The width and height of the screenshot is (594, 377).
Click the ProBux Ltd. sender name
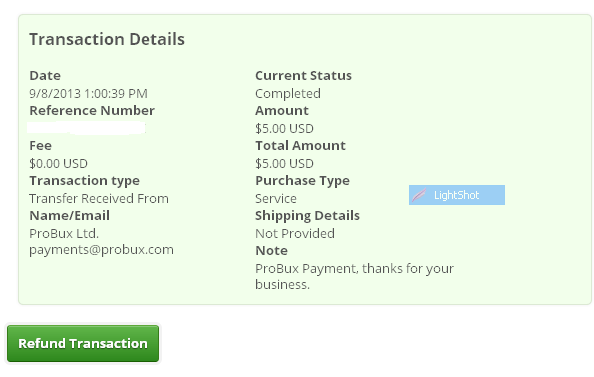coord(64,233)
